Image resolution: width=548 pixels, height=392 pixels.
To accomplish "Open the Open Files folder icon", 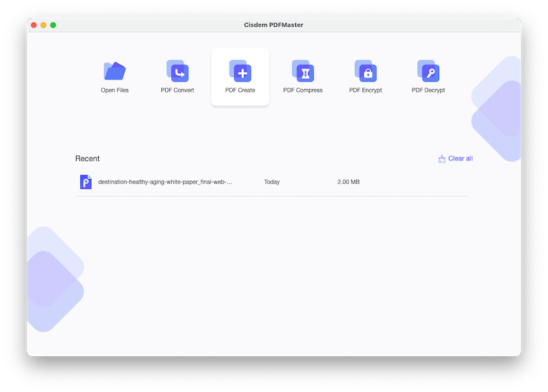I will click(x=114, y=71).
